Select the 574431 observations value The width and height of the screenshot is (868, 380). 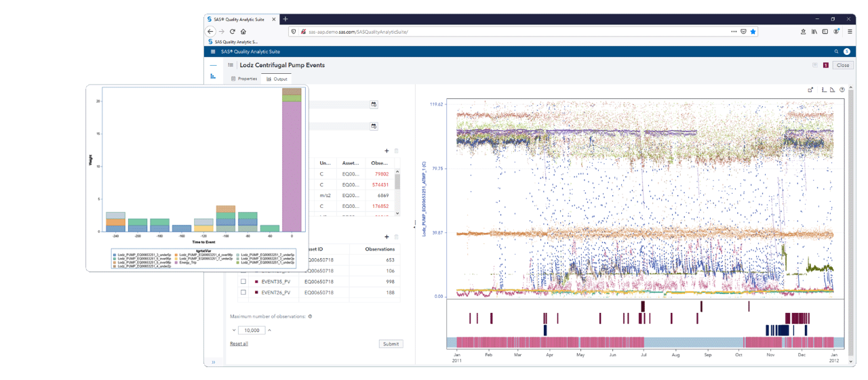pos(379,184)
